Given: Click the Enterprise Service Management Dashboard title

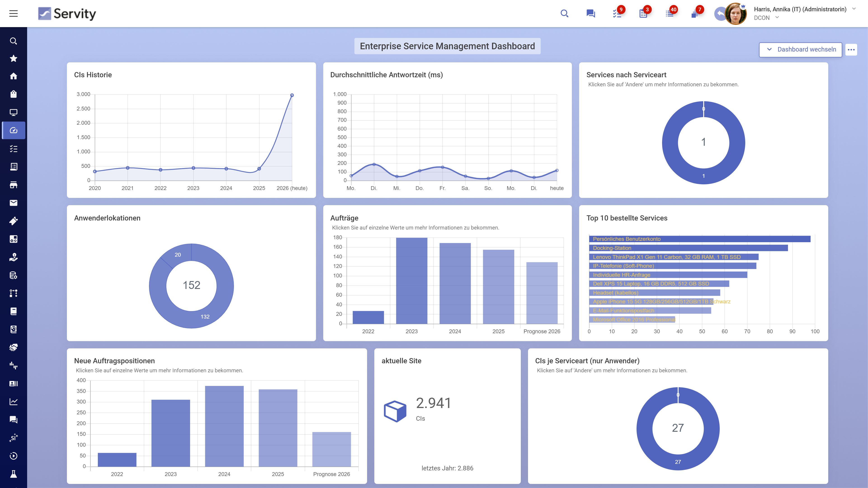Looking at the screenshot, I should (447, 46).
